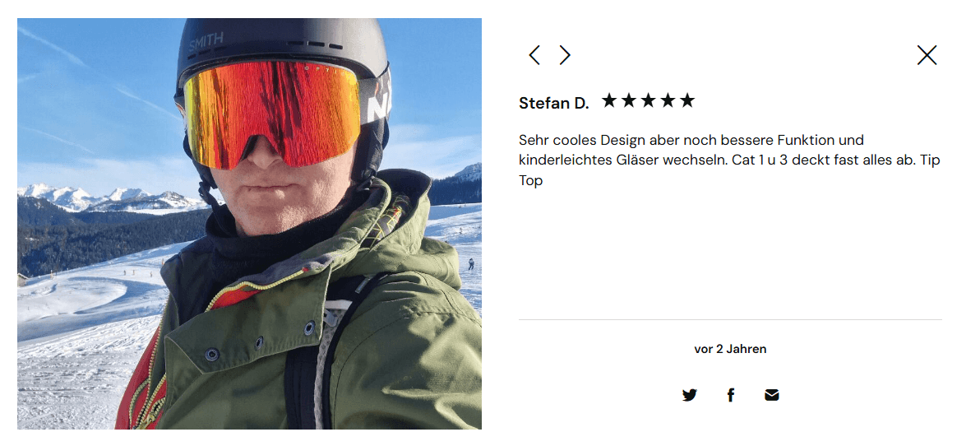Click the third rating star
980x446 pixels.
point(648,100)
